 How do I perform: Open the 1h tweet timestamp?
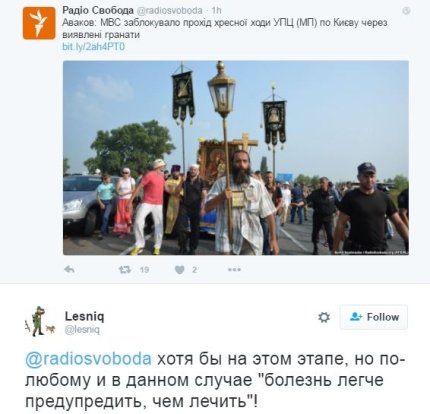(x=217, y=11)
